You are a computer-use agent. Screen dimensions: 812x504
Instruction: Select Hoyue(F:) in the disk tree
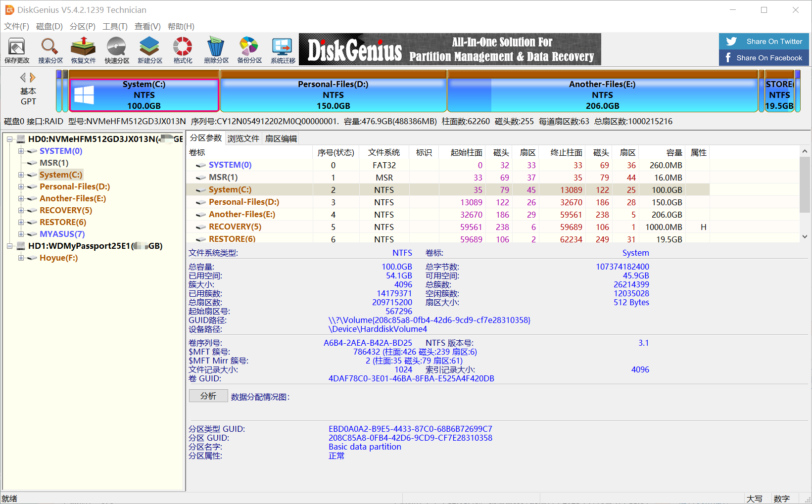(x=59, y=258)
